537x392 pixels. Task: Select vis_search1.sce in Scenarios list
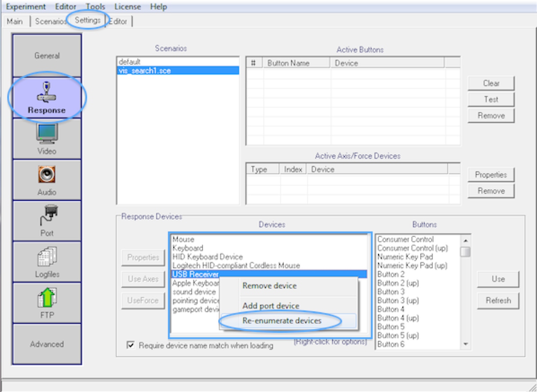[x=145, y=70]
